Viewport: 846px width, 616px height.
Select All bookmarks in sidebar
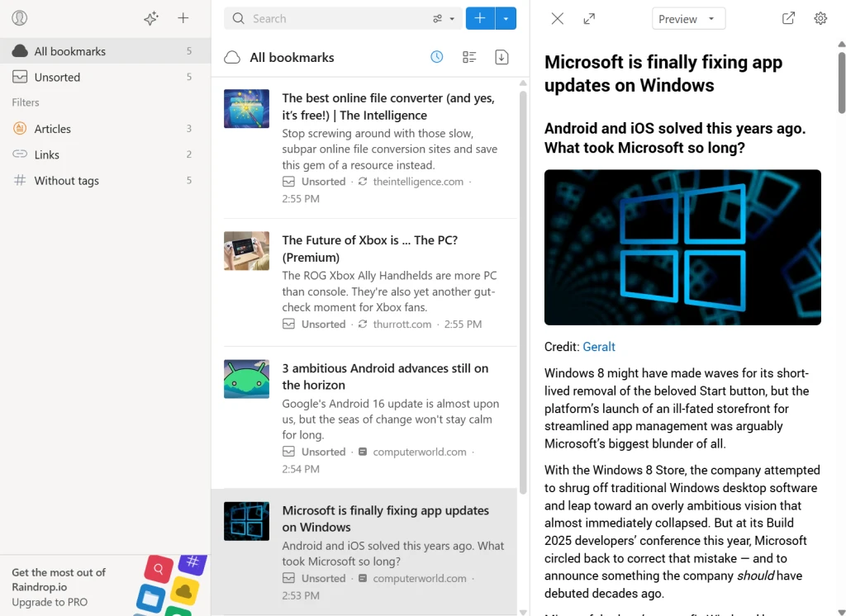(x=105, y=51)
